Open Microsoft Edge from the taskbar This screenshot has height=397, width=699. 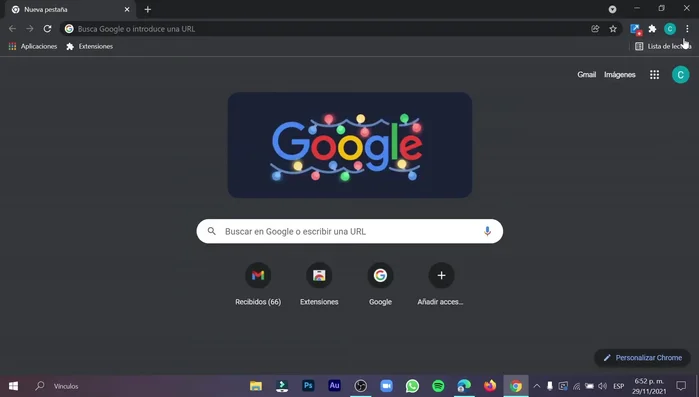[464, 386]
